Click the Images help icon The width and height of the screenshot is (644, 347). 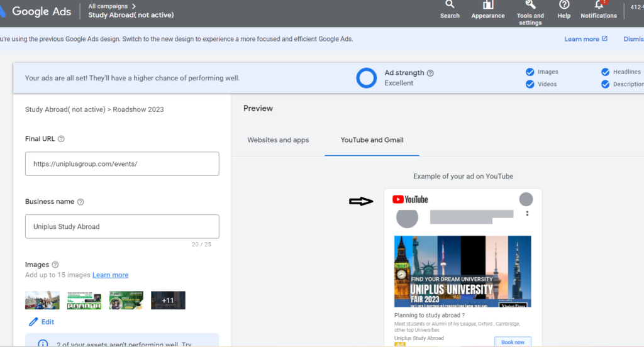point(55,265)
